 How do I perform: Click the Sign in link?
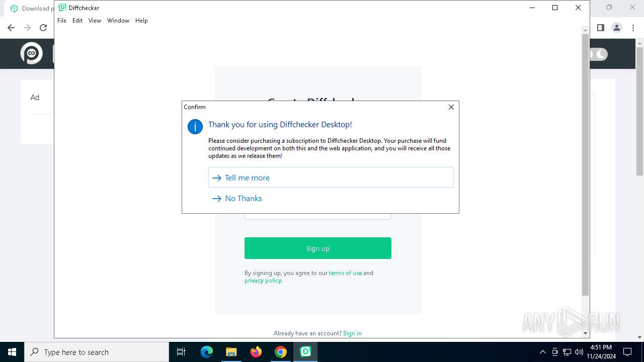pyautogui.click(x=352, y=333)
